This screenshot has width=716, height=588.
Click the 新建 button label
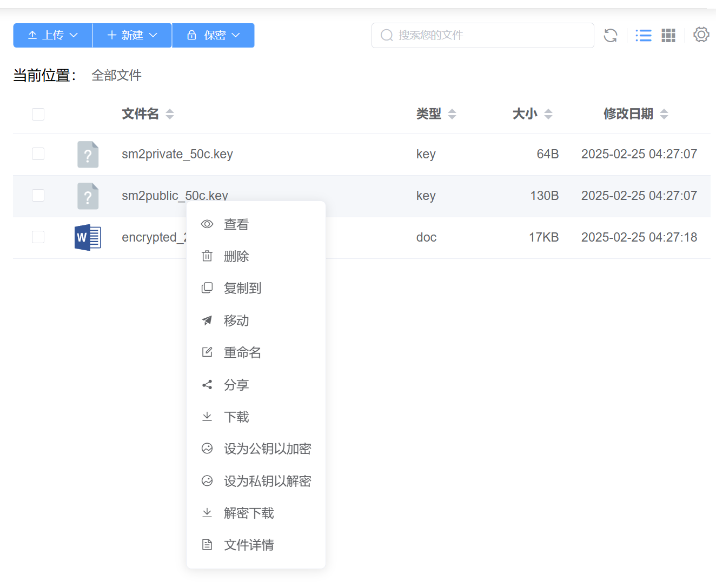[132, 35]
